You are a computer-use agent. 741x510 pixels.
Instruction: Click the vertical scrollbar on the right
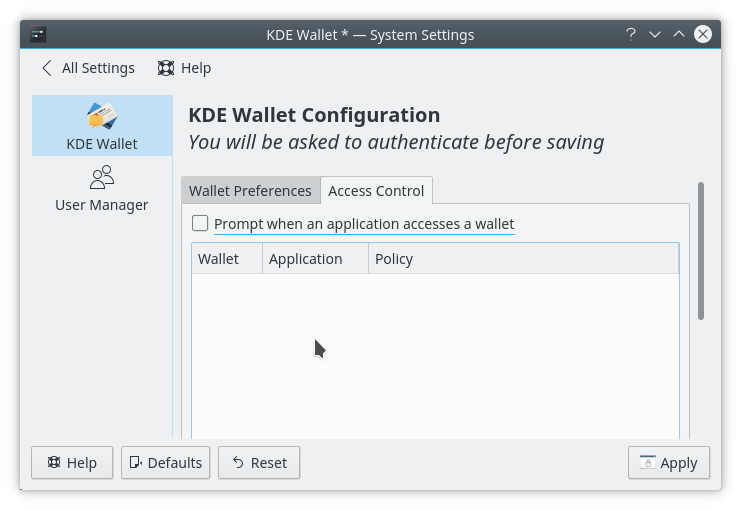701,250
